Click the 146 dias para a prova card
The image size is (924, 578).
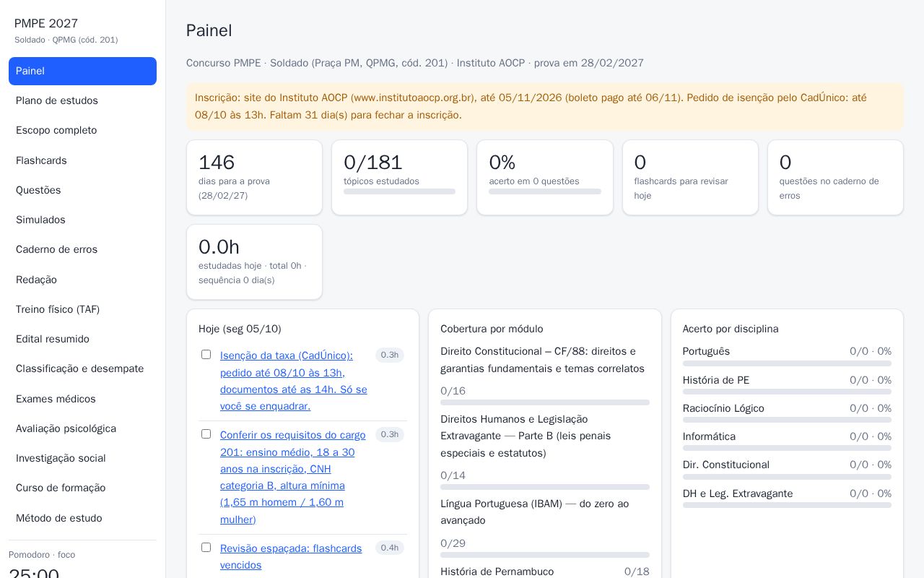254,178
